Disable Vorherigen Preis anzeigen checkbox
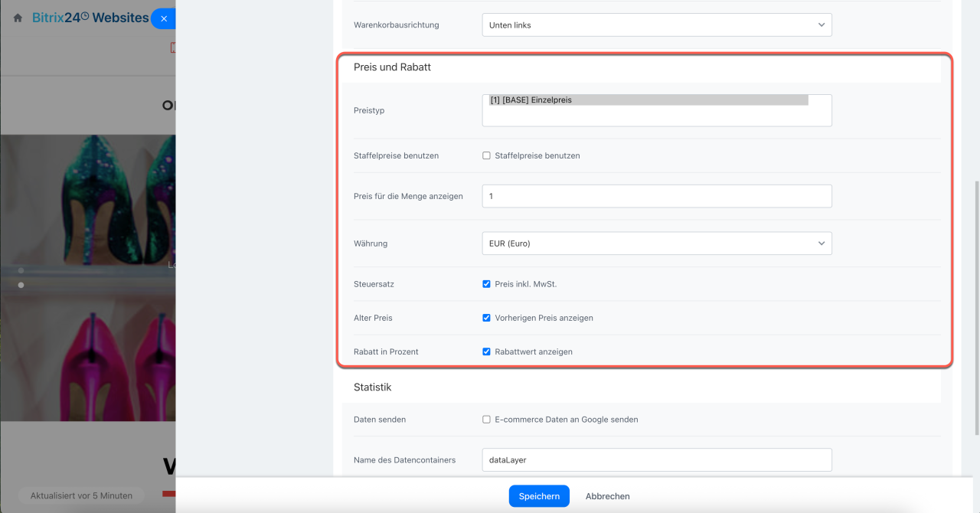Image resolution: width=980 pixels, height=513 pixels. pos(486,318)
